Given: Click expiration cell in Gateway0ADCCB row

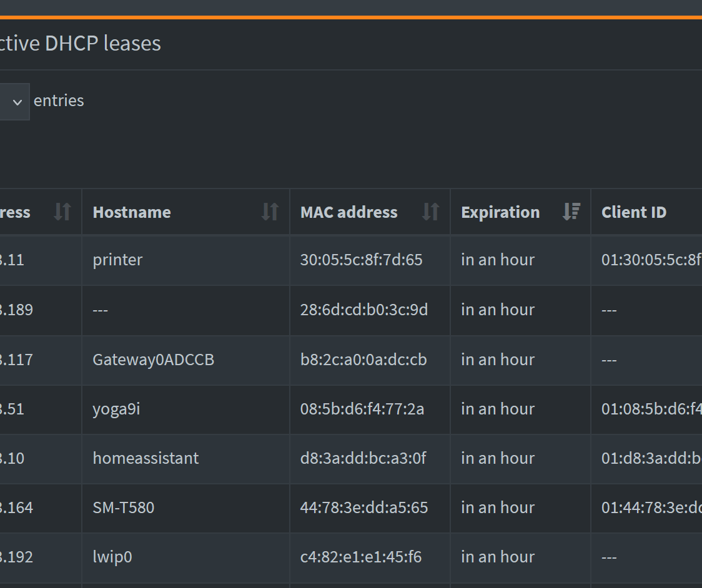Looking at the screenshot, I should (x=520, y=360).
